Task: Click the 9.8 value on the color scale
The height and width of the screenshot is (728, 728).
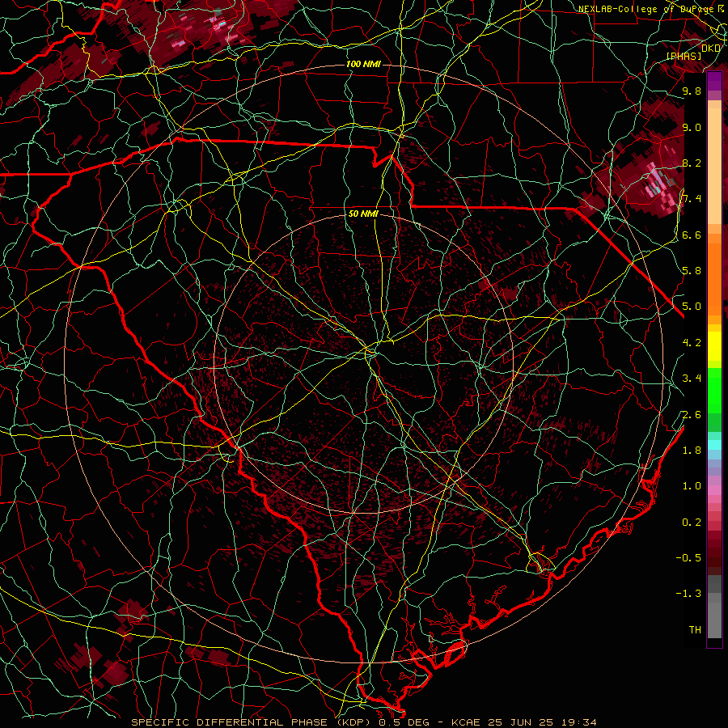Action: (x=692, y=91)
